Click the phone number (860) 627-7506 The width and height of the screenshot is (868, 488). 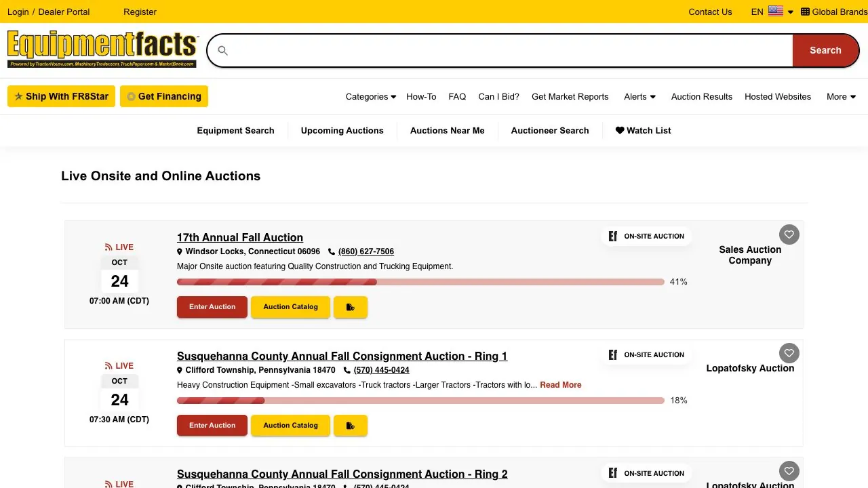366,251
